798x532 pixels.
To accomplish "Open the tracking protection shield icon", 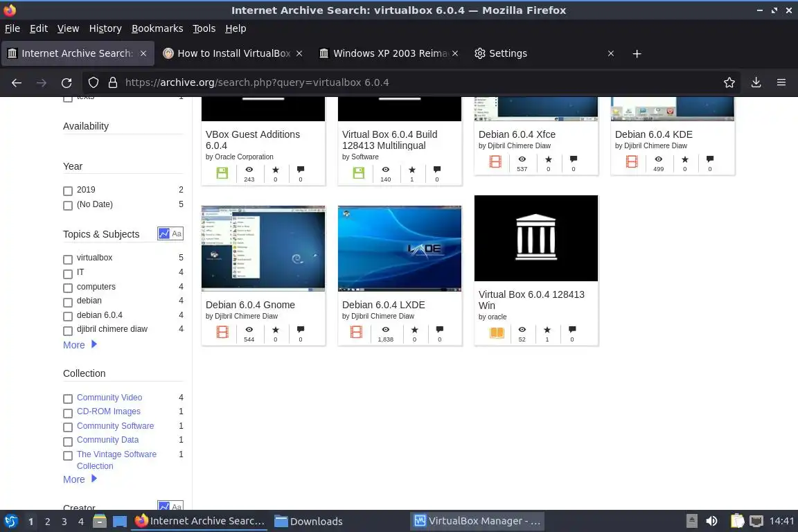I will tap(93, 82).
